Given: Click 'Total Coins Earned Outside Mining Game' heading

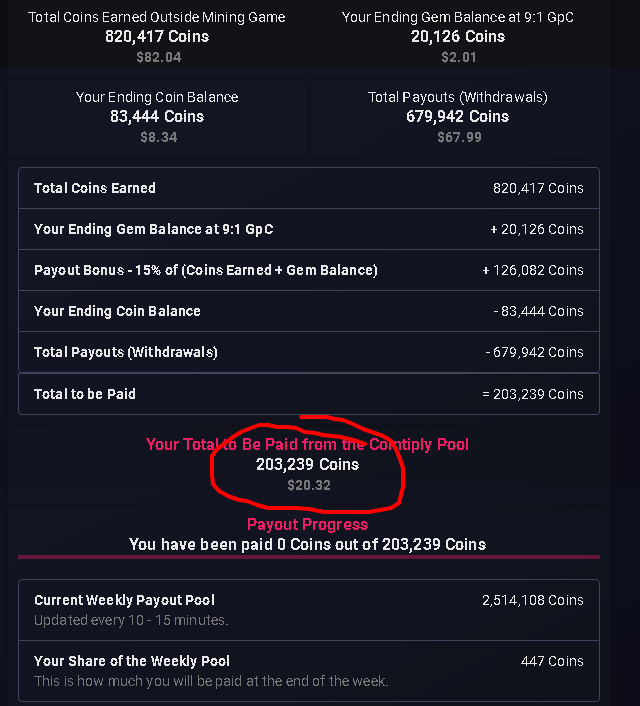Looking at the screenshot, I should [x=156, y=17].
